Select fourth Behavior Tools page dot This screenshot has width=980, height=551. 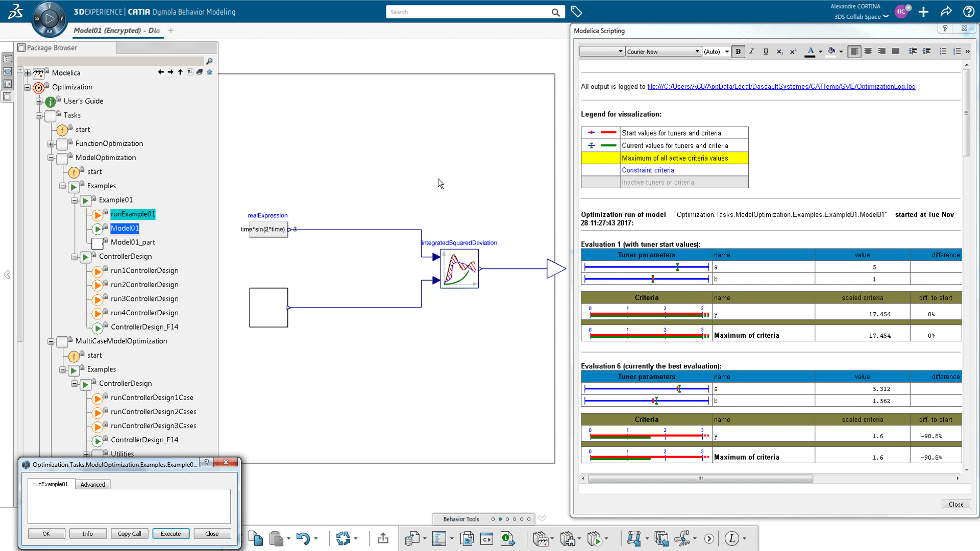[x=514, y=519]
